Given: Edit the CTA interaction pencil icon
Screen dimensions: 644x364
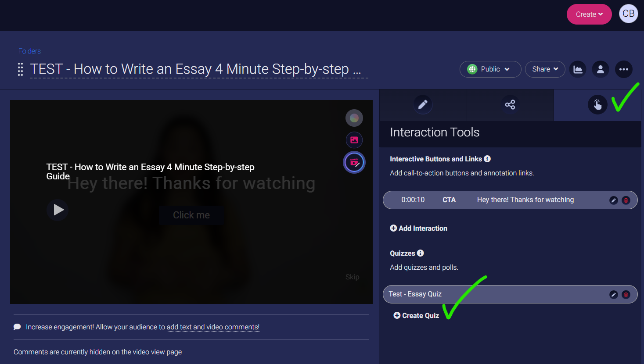Looking at the screenshot, I should 613,200.
